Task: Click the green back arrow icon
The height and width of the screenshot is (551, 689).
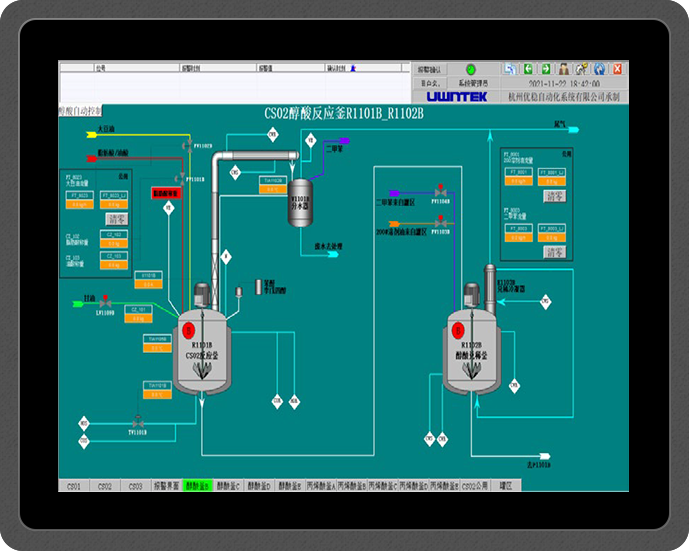Action: pos(528,69)
